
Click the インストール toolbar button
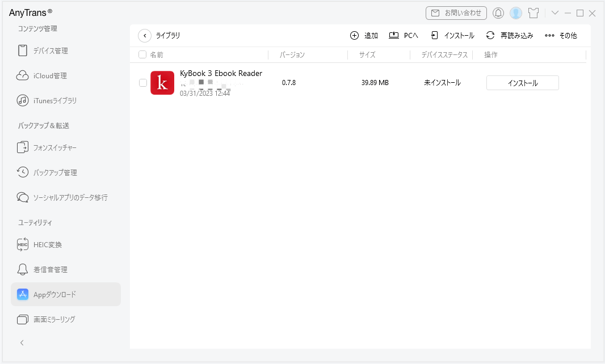click(x=452, y=36)
